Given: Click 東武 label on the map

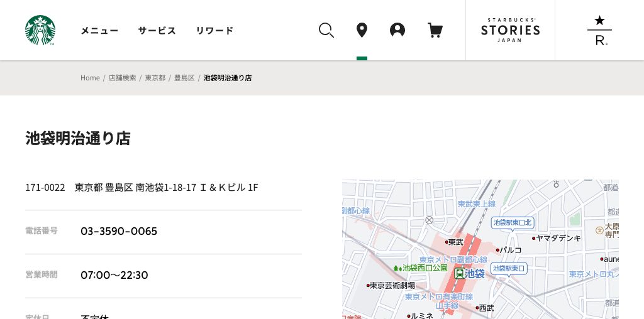Looking at the screenshot, I should pos(454,242).
